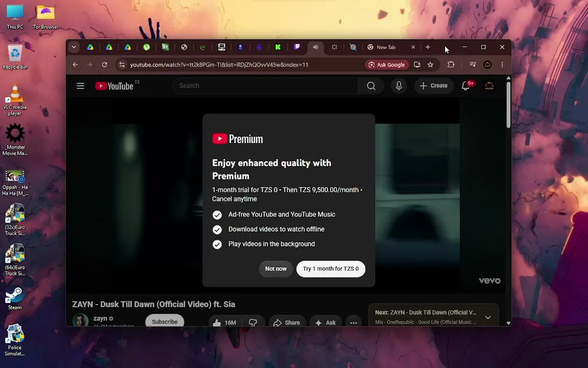Switch to the green ST tab

click(165, 47)
